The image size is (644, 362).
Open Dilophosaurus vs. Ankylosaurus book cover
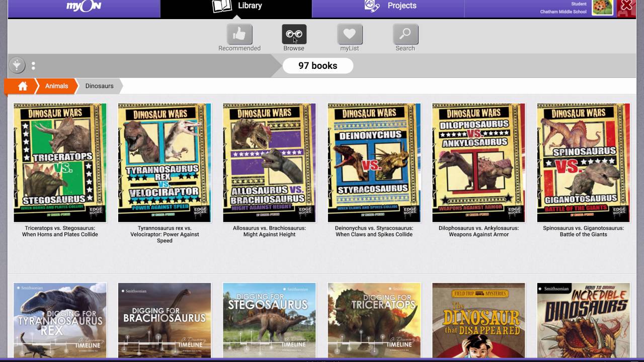(479, 163)
